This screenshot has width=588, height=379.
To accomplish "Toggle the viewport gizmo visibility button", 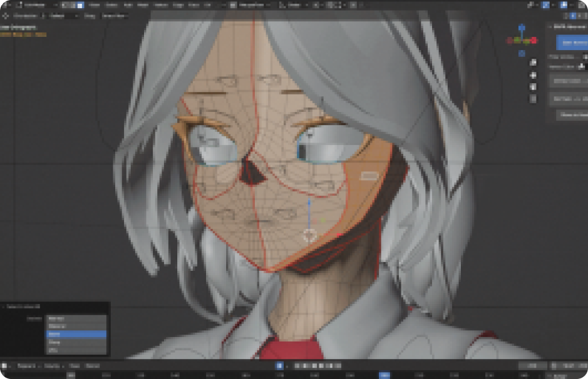I will (x=545, y=5).
